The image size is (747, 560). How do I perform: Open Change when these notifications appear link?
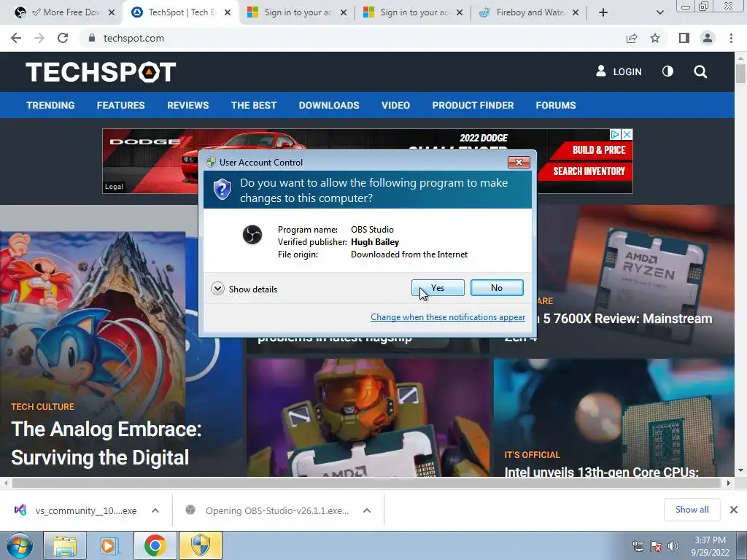click(x=448, y=317)
